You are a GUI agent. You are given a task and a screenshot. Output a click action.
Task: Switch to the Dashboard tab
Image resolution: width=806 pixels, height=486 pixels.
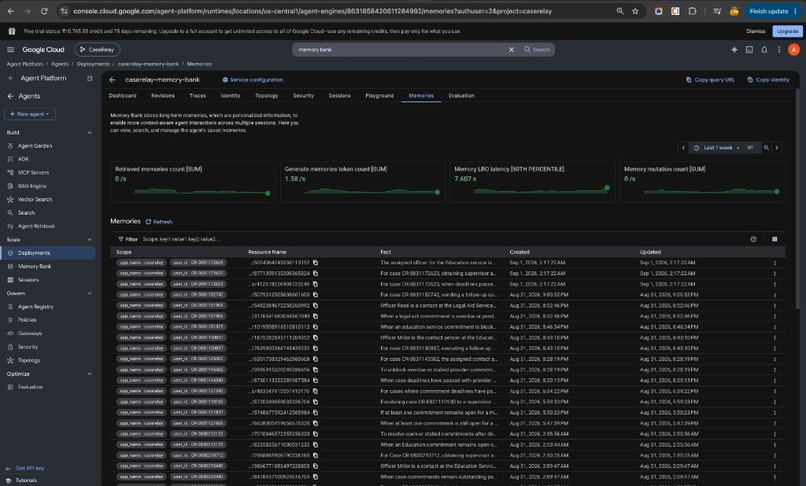click(123, 96)
